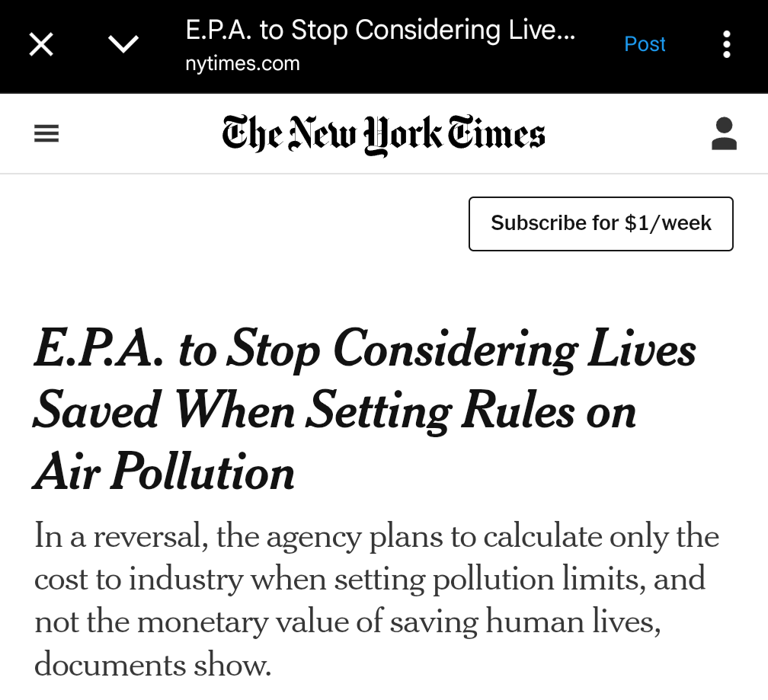768x700 pixels.
Task: Tap the truncated page title in header
Action: 380,30
